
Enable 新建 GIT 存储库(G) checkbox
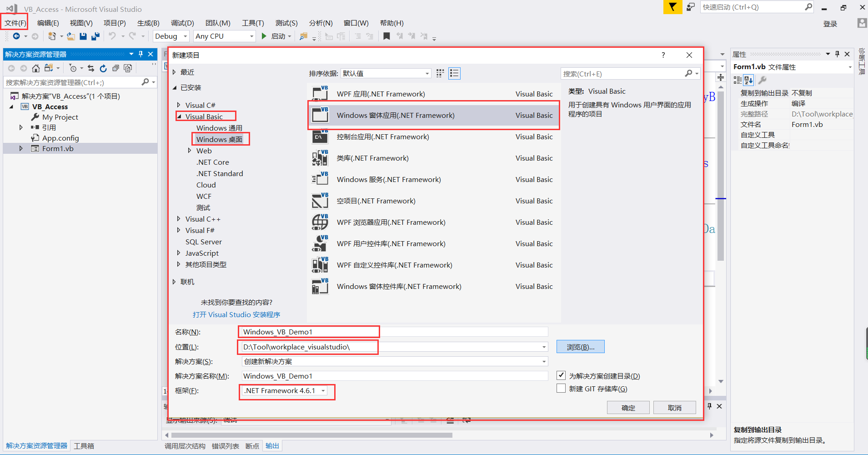pyautogui.click(x=562, y=388)
